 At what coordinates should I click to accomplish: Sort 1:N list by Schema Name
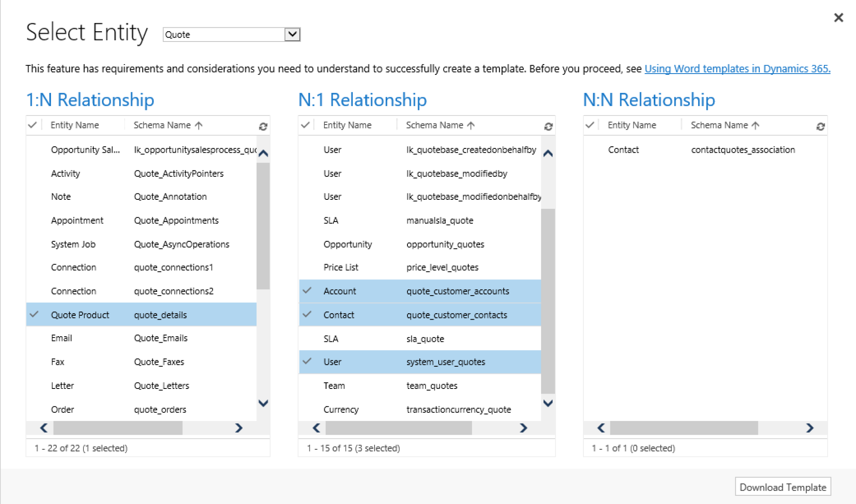[168, 125]
